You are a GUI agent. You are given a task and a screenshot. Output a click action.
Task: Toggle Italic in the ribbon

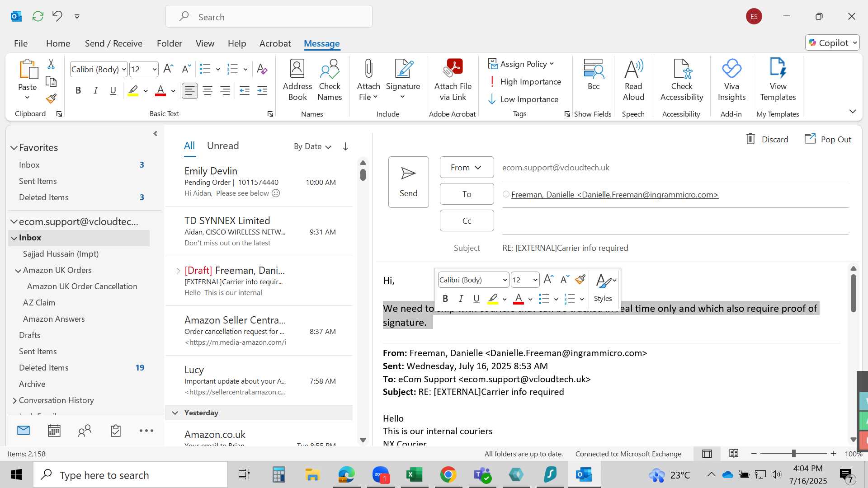pos(95,91)
